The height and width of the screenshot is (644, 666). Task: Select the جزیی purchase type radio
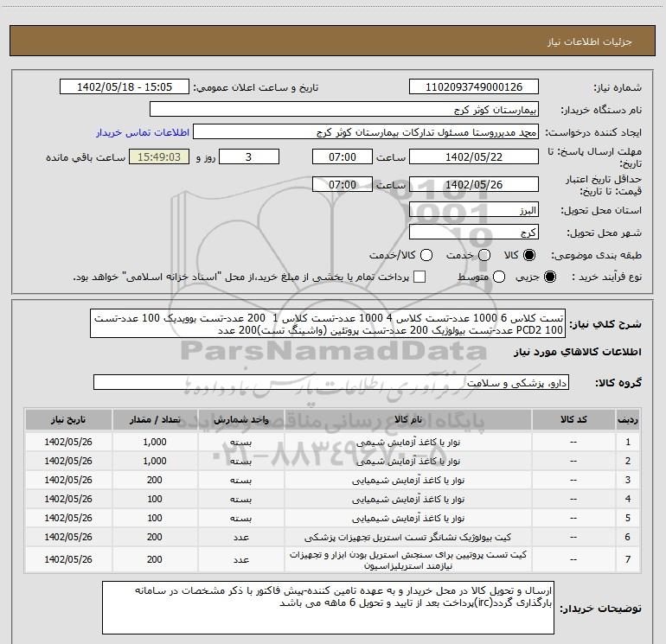click(x=549, y=277)
